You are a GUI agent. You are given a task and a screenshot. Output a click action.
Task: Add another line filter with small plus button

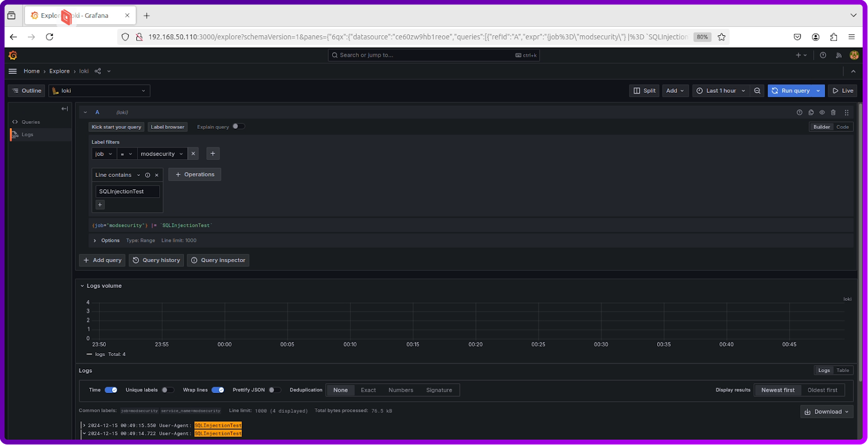100,205
